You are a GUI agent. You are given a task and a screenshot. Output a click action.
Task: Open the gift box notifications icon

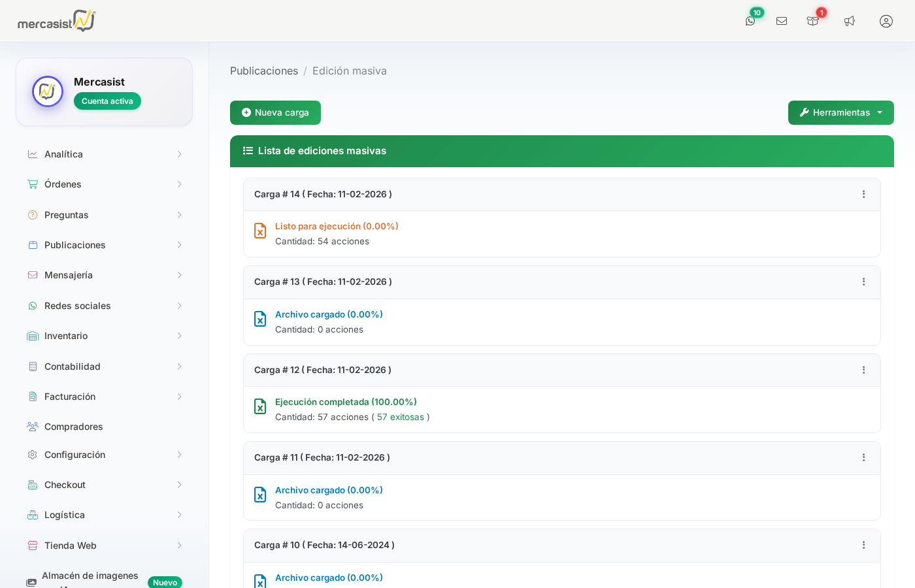coord(813,21)
